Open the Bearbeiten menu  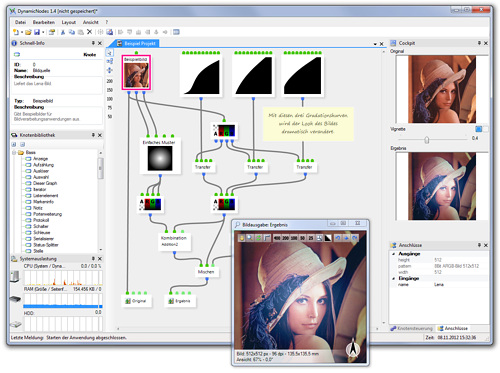[44, 22]
